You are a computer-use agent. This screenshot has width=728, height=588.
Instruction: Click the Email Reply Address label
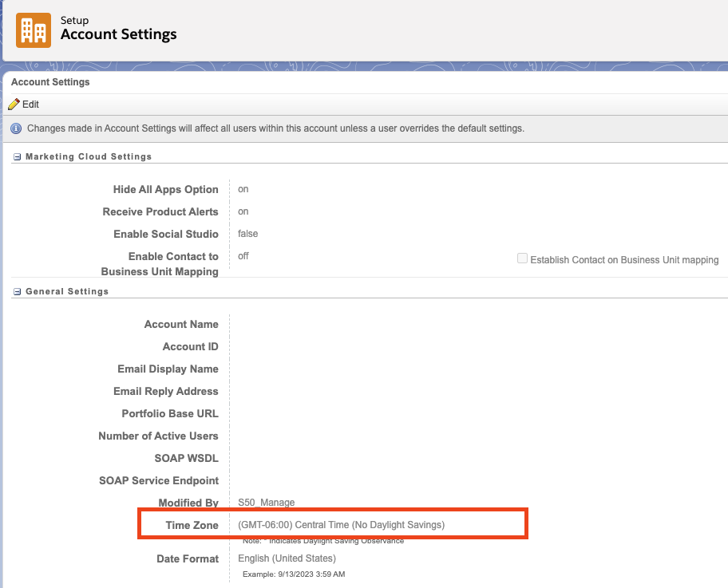point(166,391)
